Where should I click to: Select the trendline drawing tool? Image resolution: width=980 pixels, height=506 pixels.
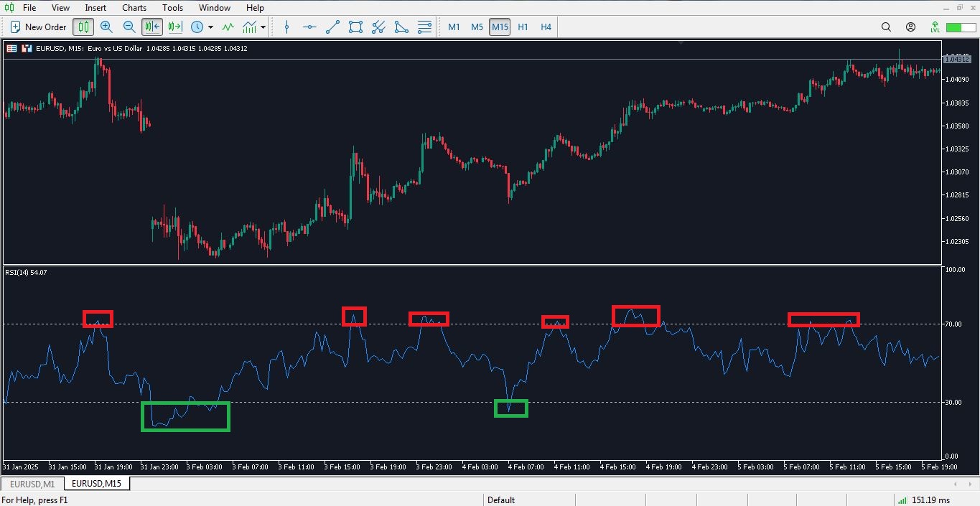tap(332, 27)
